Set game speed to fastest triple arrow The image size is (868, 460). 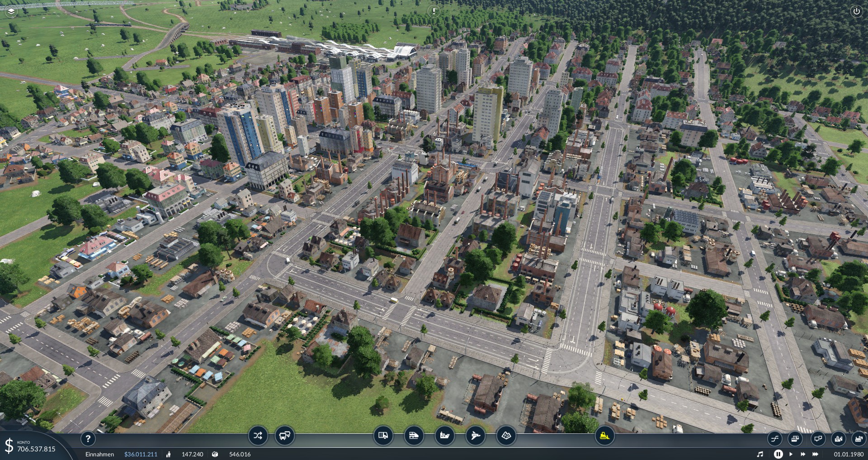click(816, 454)
